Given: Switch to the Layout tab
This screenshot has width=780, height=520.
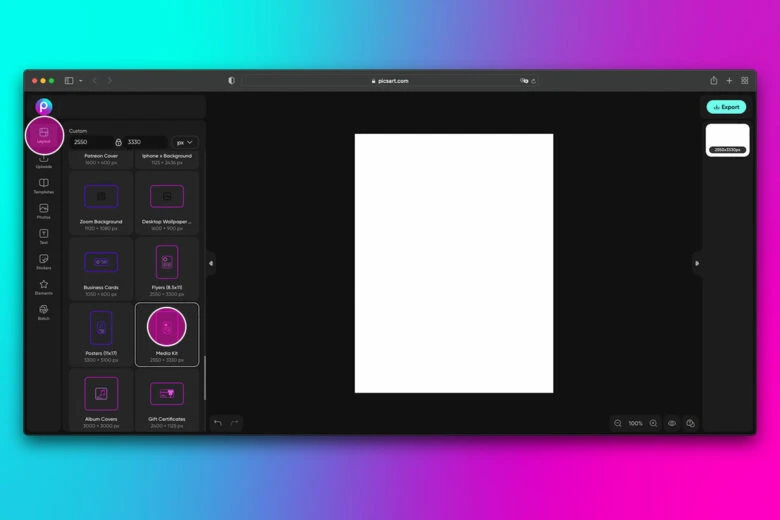Looking at the screenshot, I should coord(43,134).
